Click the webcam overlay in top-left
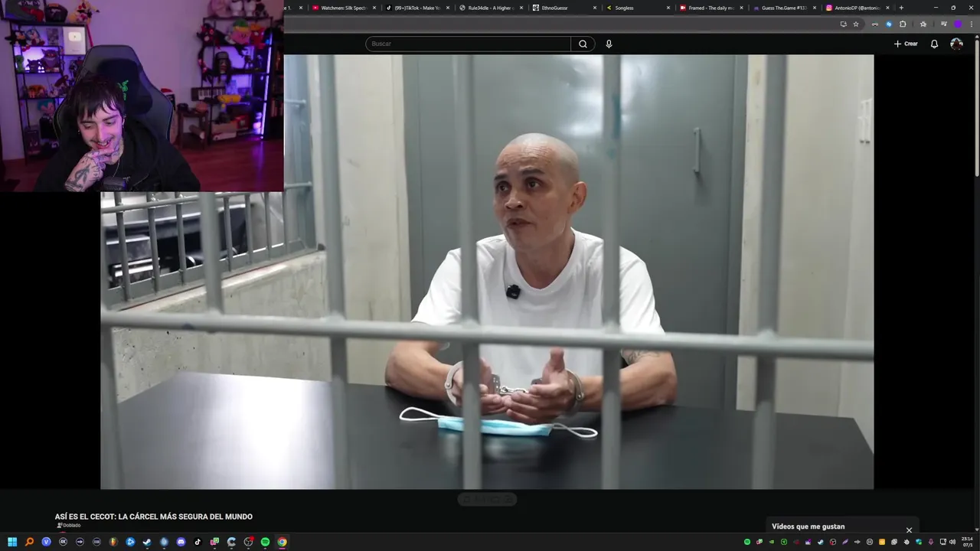 pyautogui.click(x=142, y=96)
